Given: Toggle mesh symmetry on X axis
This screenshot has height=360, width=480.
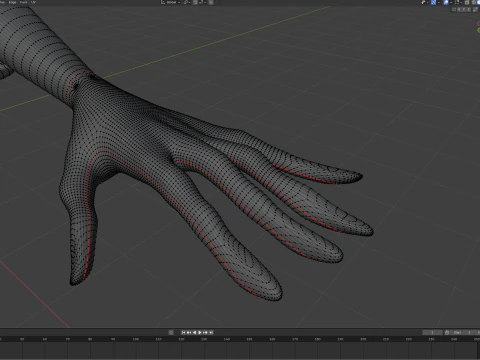Looking at the screenshot, I should [x=459, y=9].
